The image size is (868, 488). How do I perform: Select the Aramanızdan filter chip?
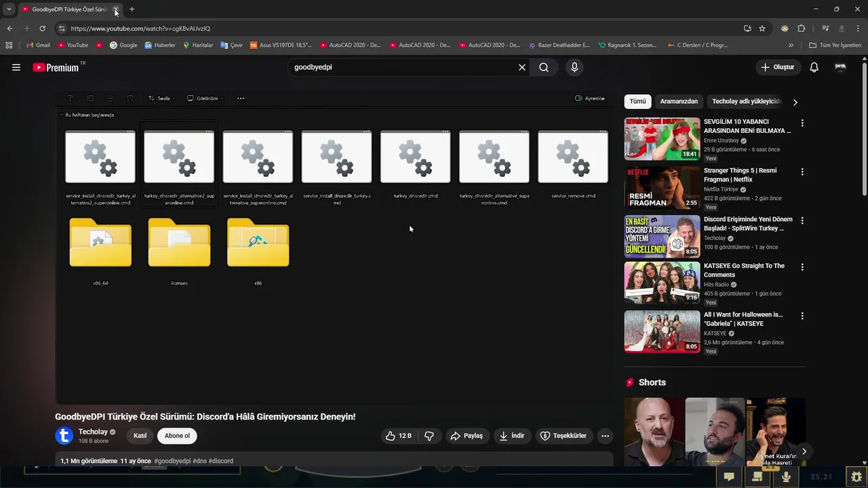(679, 102)
